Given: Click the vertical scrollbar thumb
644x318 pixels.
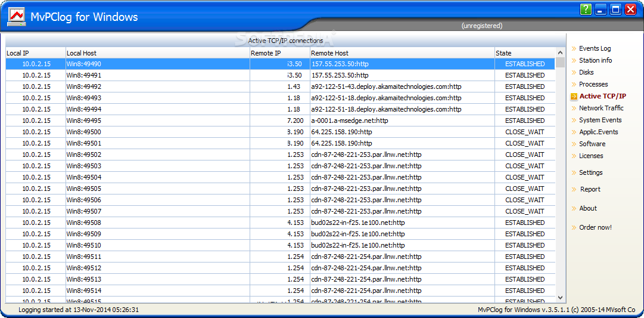Looking at the screenshot, I should 560,63.
